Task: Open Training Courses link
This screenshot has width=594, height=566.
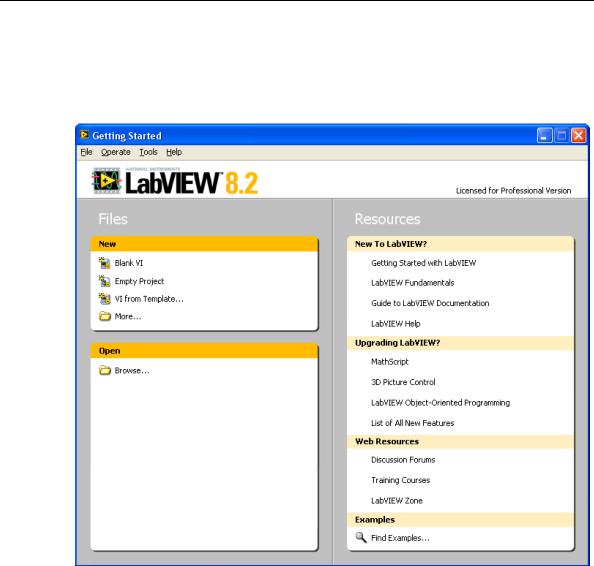Action: 400,480
